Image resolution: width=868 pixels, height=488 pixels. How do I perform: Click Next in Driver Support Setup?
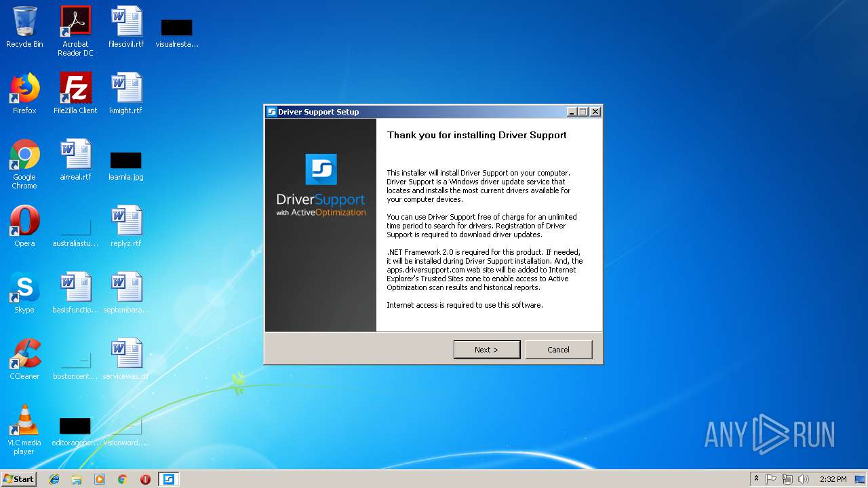coord(486,350)
